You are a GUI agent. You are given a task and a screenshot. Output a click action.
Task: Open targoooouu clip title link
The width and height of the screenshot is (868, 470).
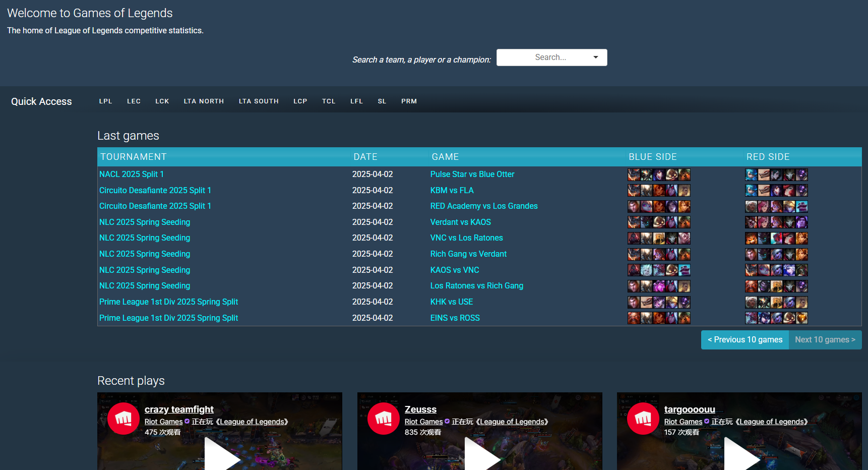(689, 409)
